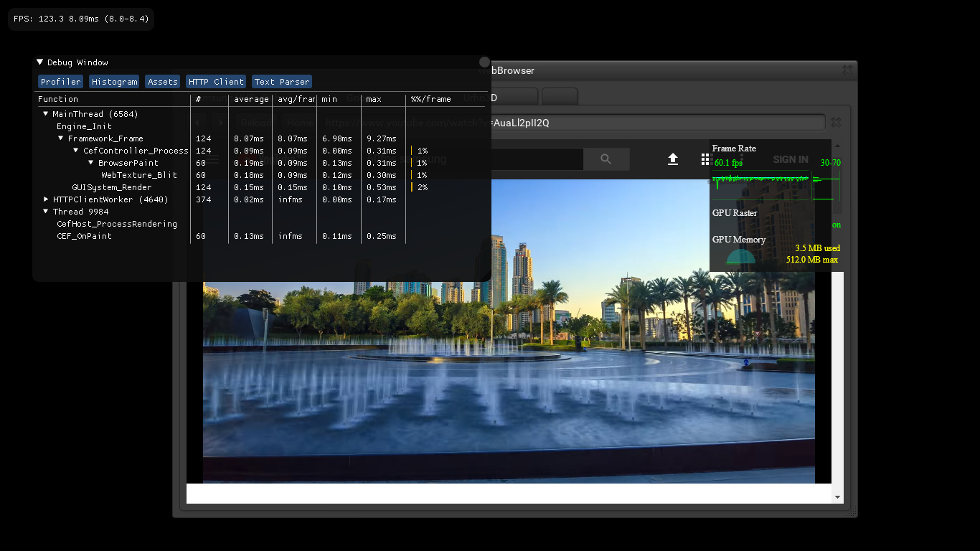Viewport: 980px width, 551px height.
Task: Close the Debug Window using the round button
Action: (484, 62)
